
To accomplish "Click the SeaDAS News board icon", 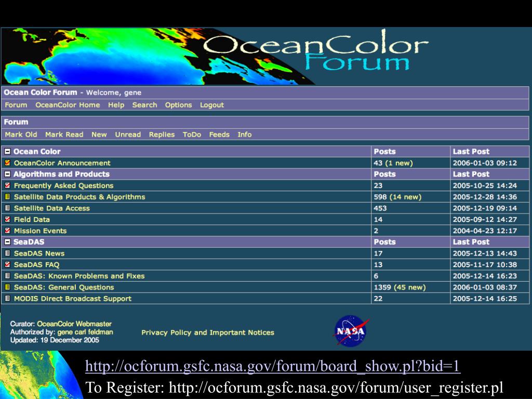I will tap(7, 253).
